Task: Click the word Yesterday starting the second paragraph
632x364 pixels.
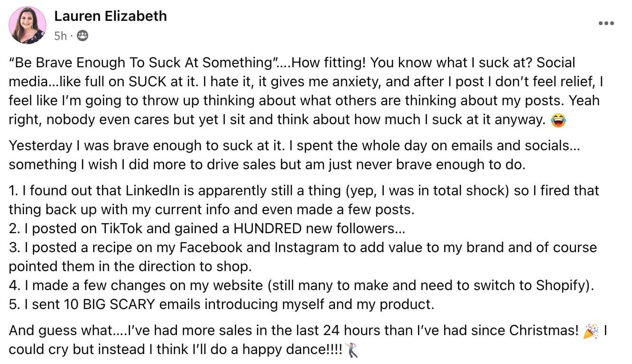Action: [40, 146]
